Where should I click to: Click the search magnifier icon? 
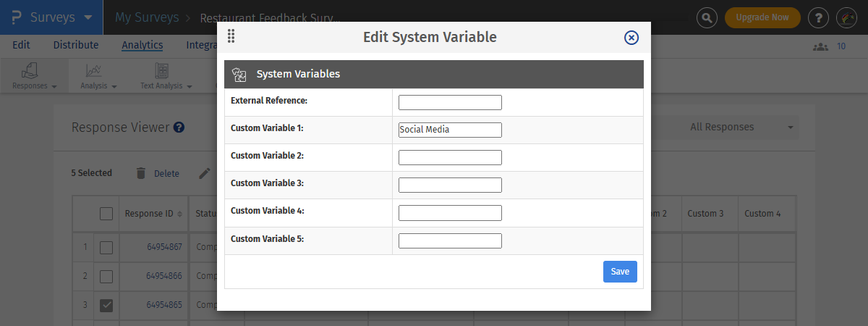tap(707, 17)
